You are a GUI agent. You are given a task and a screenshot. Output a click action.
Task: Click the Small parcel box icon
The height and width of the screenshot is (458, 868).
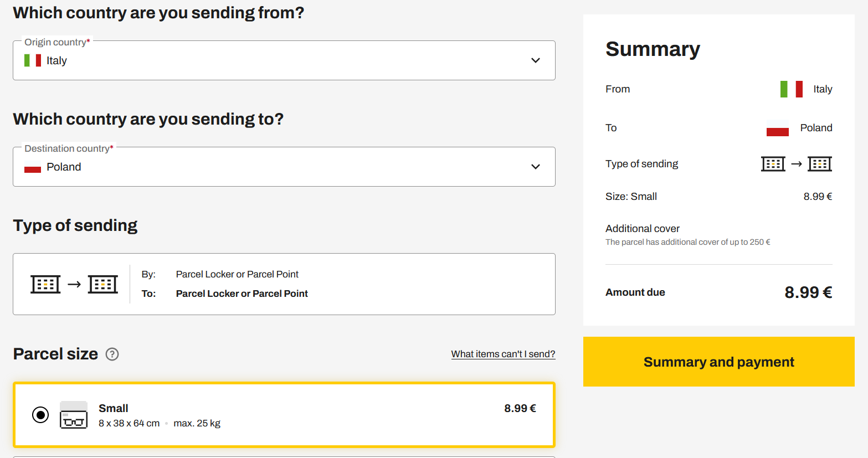[74, 415]
